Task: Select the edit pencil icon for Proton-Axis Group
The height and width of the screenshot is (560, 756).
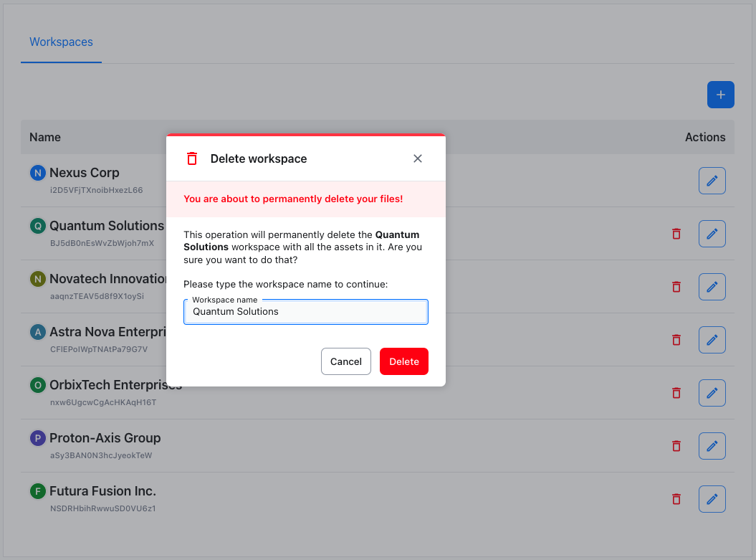Action: 712,446
